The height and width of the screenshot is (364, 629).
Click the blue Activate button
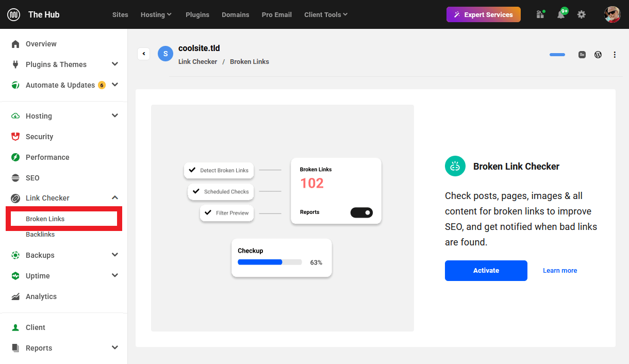point(486,271)
